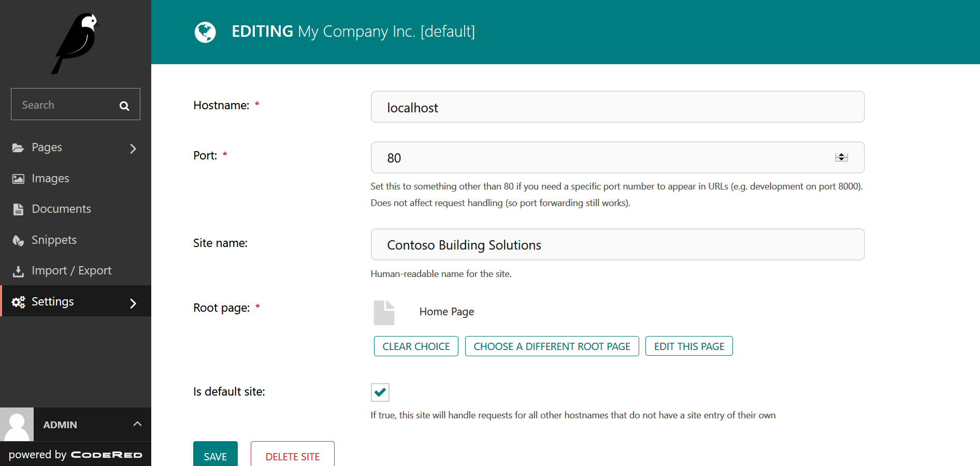Expand the Settings submenu arrow
Screen dimensions: 980x466
pos(133,303)
